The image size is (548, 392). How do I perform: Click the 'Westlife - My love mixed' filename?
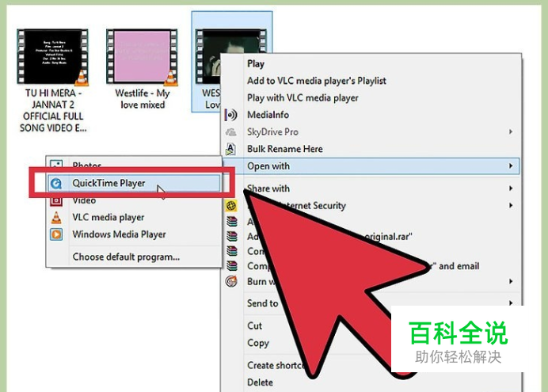[143, 99]
